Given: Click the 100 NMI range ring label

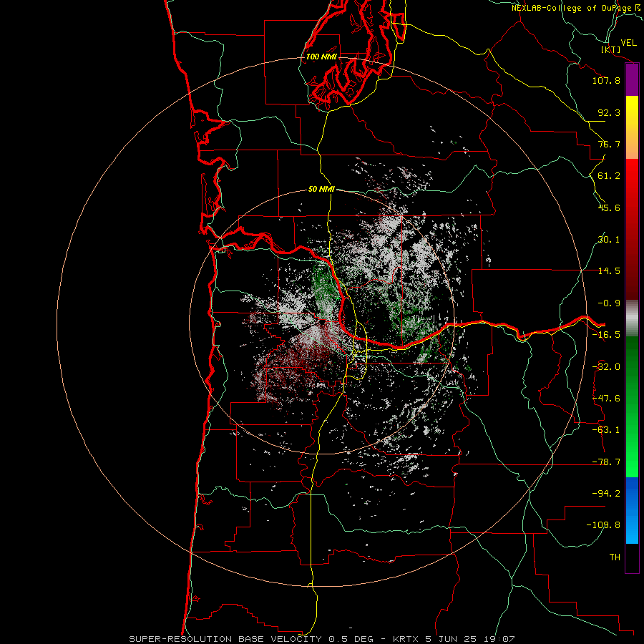Looking at the screenshot, I should pos(321,57).
